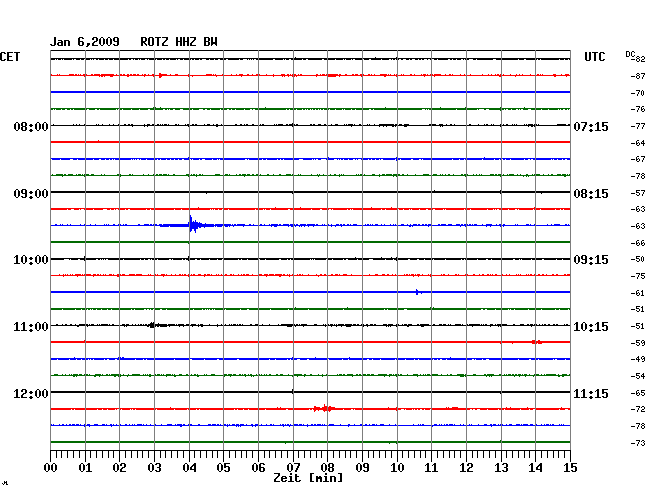Viewport: 650px width, 494px height.
Task: Click the 10:15 UTC time label
Action: [x=591, y=327]
